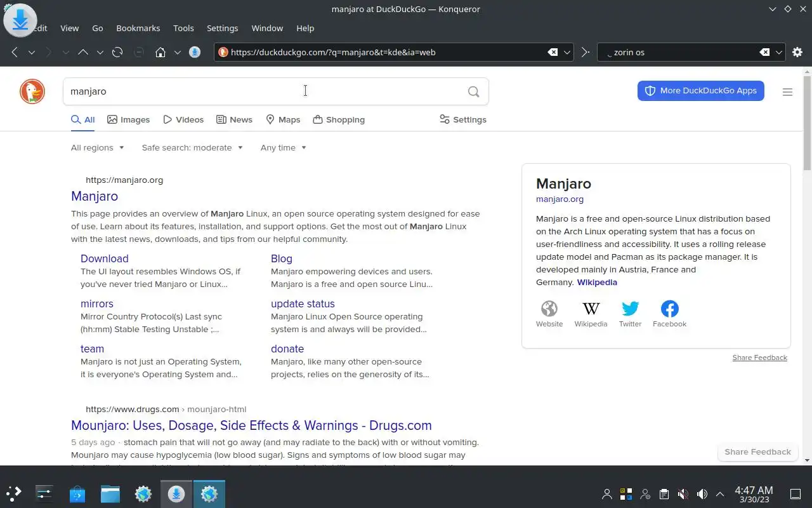Switch to the Images search tab
This screenshot has width=812, height=508.
click(128, 119)
